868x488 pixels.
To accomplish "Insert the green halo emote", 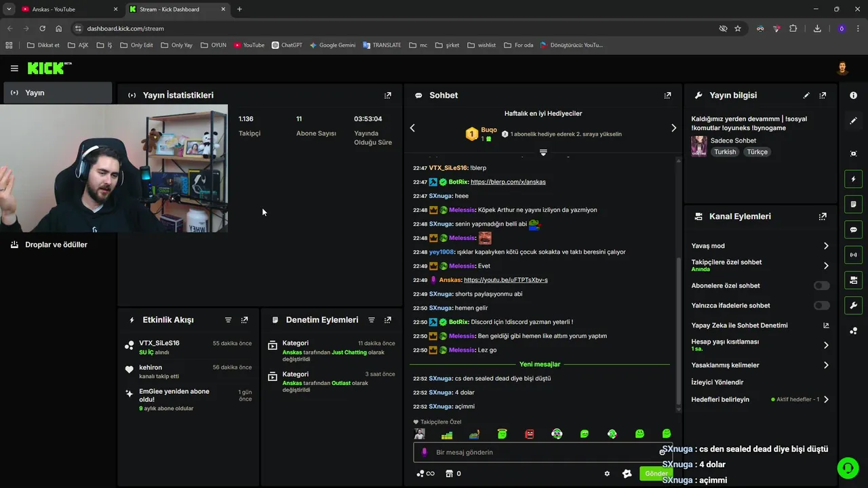I will click(502, 434).
